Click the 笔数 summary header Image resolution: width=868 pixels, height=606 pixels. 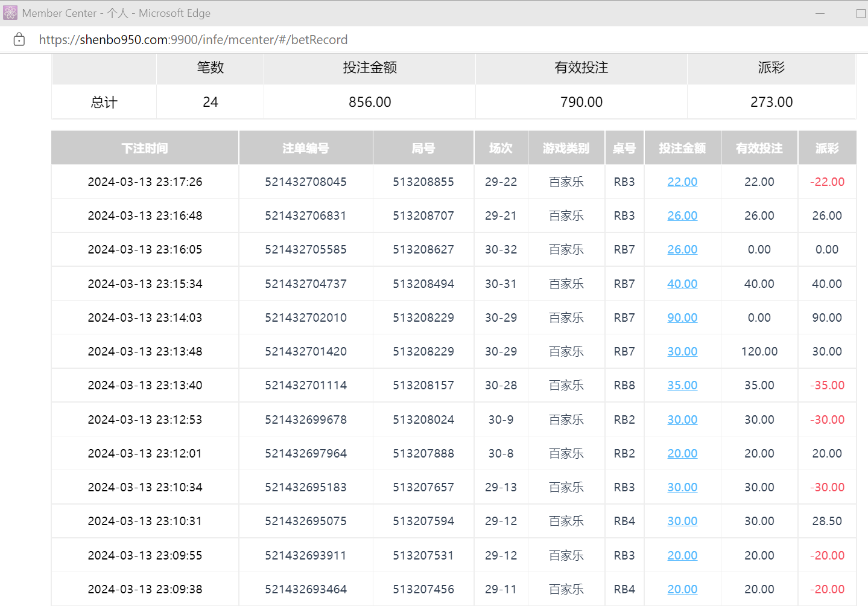[211, 68]
